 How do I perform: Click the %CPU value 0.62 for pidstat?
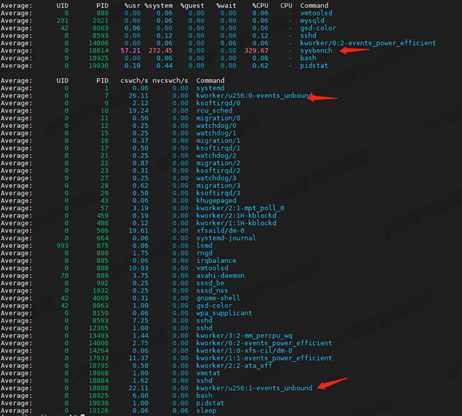pos(260,66)
